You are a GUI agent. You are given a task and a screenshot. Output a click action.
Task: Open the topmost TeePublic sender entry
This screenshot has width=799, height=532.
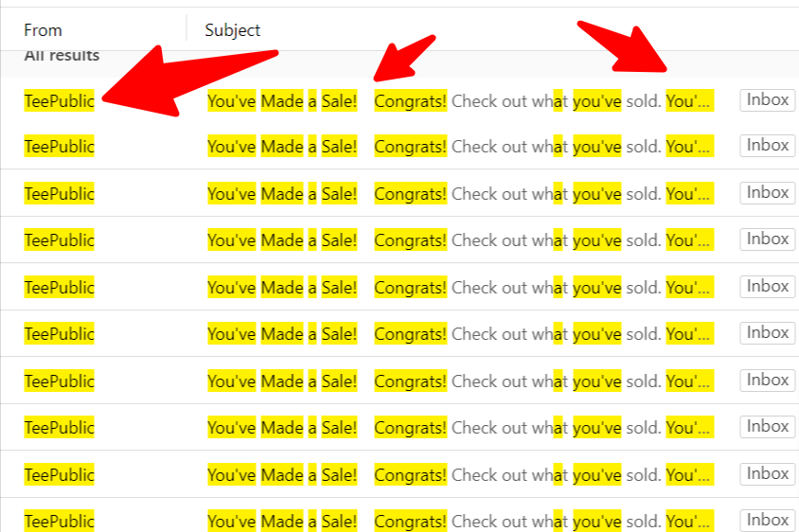pyautogui.click(x=59, y=101)
